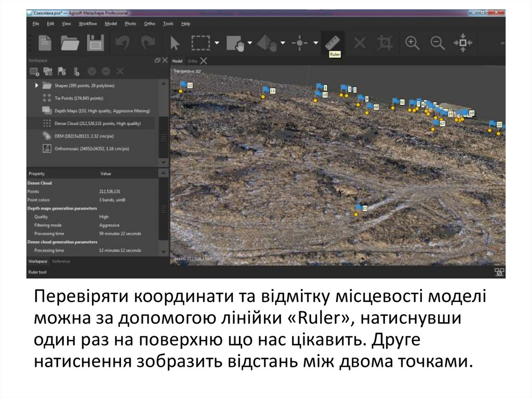
Task: Open Move Object tool dropdown arrow
Action: 283,43
